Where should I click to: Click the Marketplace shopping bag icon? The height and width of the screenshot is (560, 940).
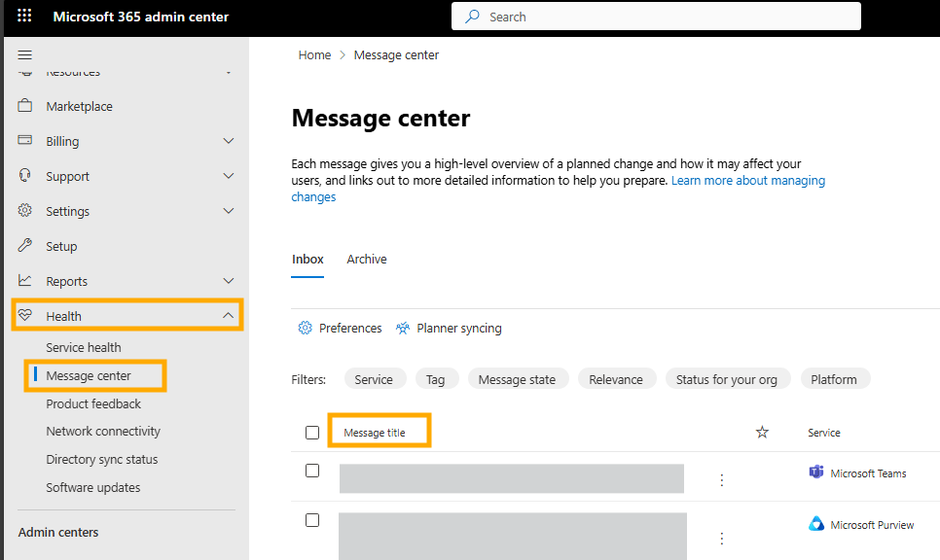coord(25,105)
